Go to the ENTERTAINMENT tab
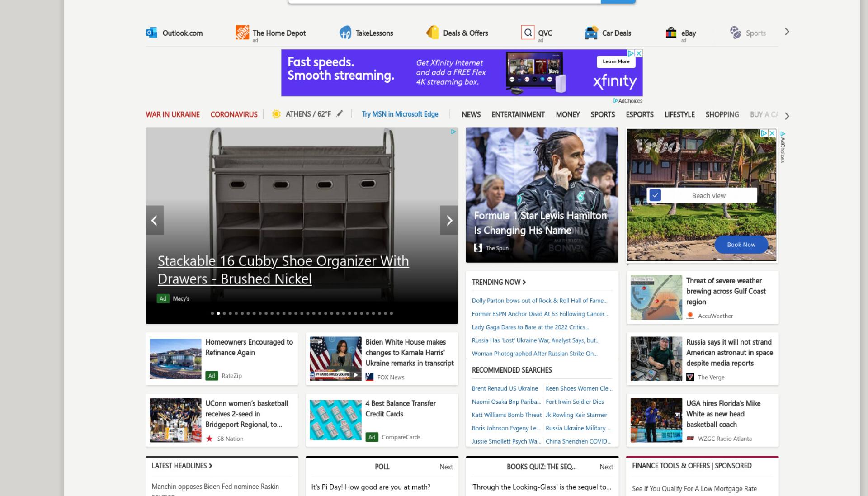Screen dimensions: 868x496 tap(518, 114)
